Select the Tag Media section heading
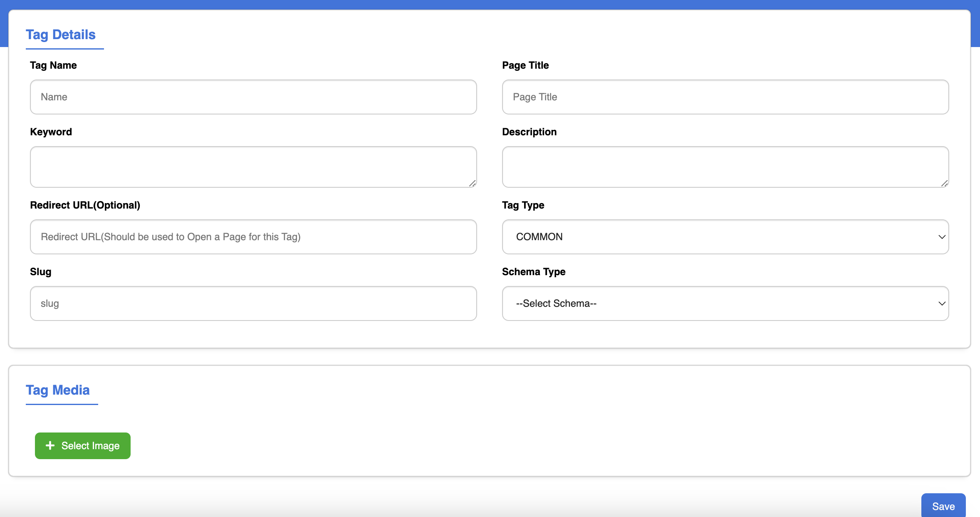The width and height of the screenshot is (980, 517). point(58,390)
